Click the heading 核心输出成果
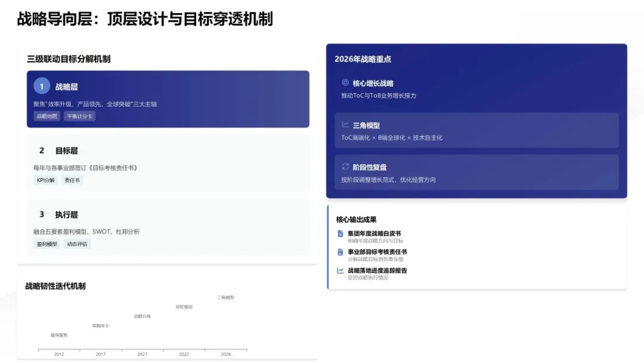The height and width of the screenshot is (363, 644). 356,219
